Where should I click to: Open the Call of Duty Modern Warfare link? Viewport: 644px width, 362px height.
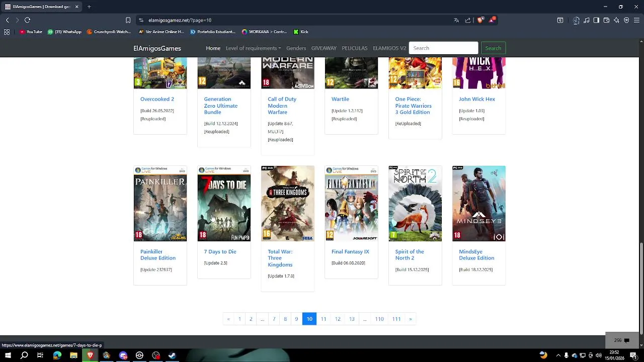pos(282,106)
